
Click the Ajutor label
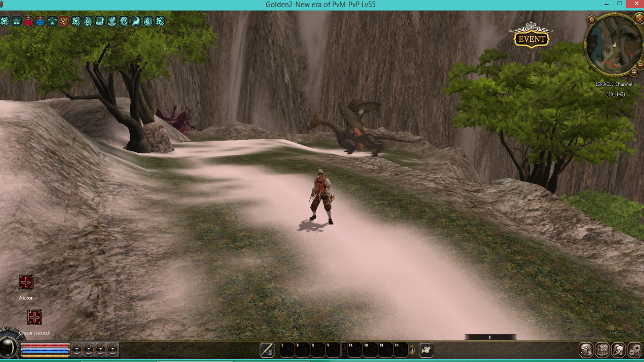[26, 298]
